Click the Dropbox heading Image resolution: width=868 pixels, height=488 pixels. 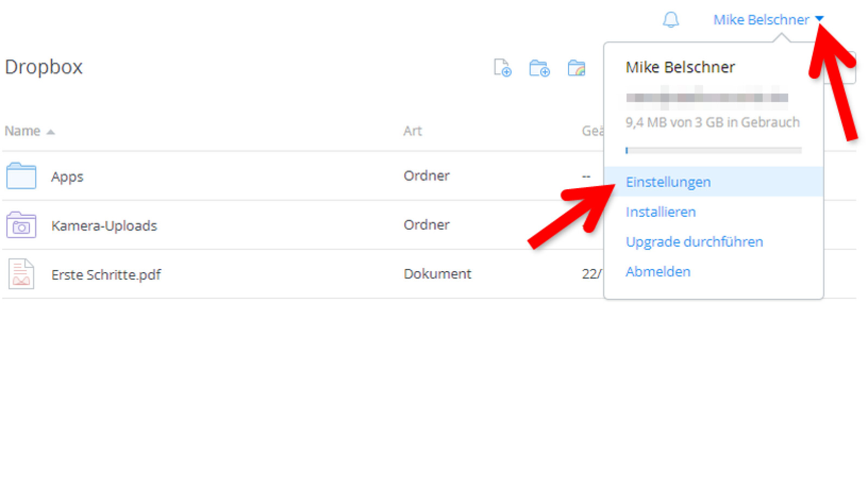pos(43,67)
